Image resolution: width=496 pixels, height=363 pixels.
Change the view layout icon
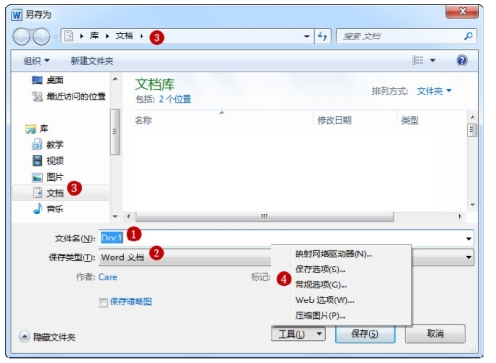417,60
